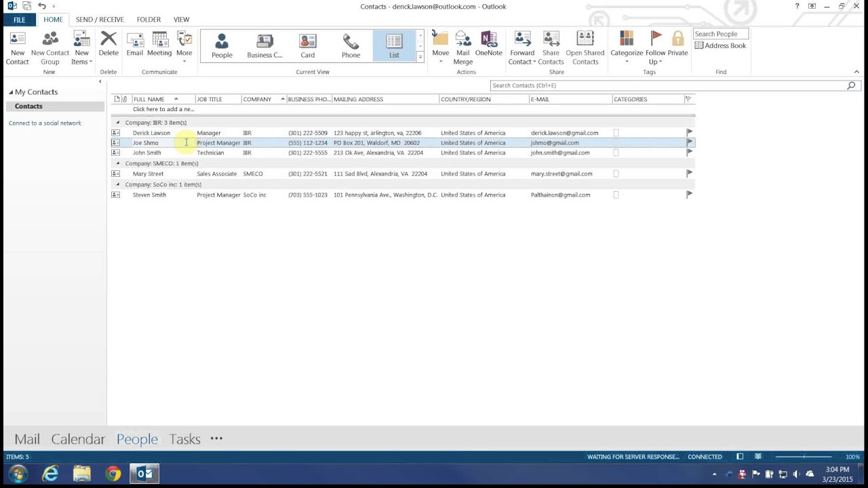Open more navigation options ellipsis
868x488 pixels.
[216, 439]
